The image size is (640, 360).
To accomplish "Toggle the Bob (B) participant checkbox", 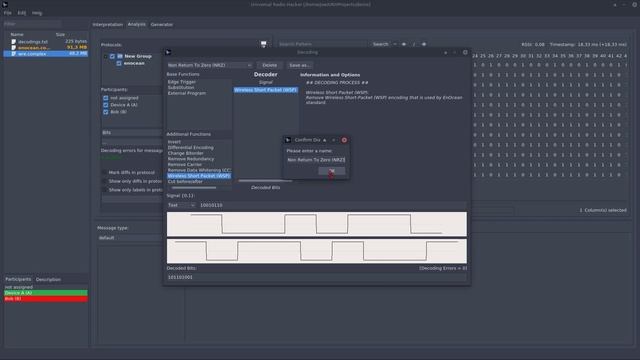I will 106,112.
